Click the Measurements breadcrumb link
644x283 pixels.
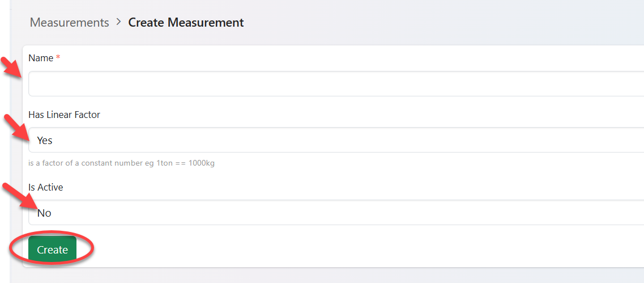tap(69, 23)
